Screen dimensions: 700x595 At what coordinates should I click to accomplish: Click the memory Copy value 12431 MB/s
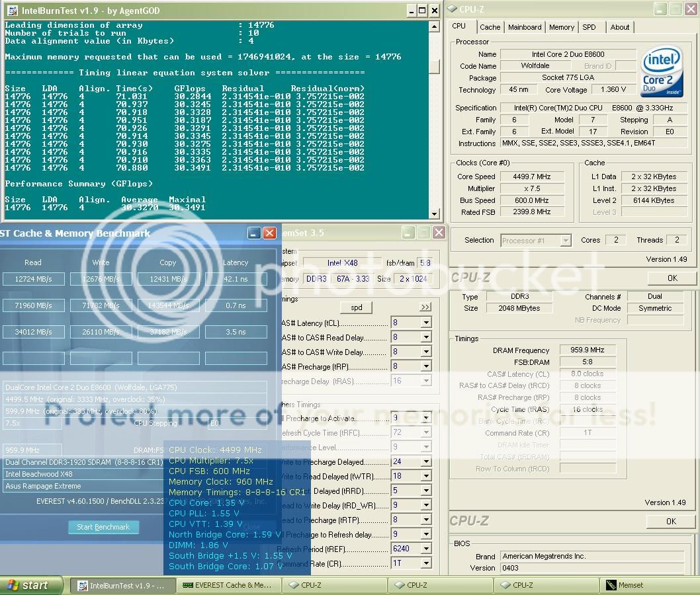pos(168,279)
